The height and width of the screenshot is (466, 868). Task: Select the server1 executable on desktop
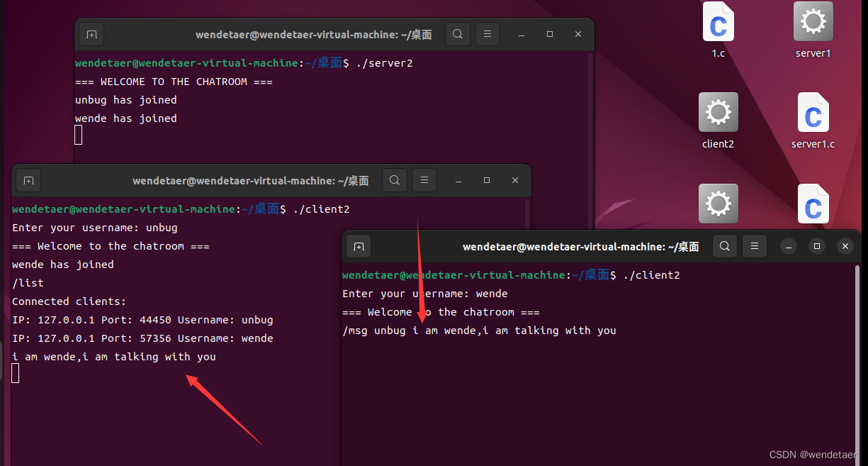813,30
